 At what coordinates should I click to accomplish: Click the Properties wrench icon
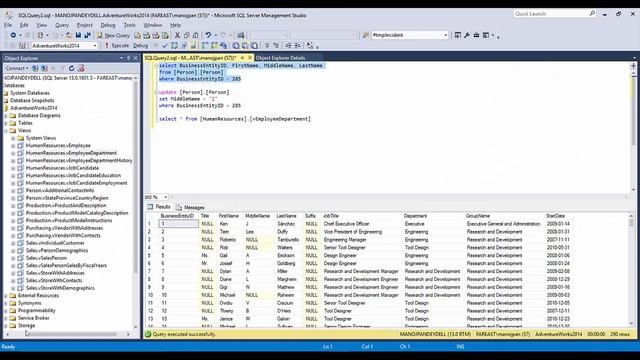[x=467, y=36]
